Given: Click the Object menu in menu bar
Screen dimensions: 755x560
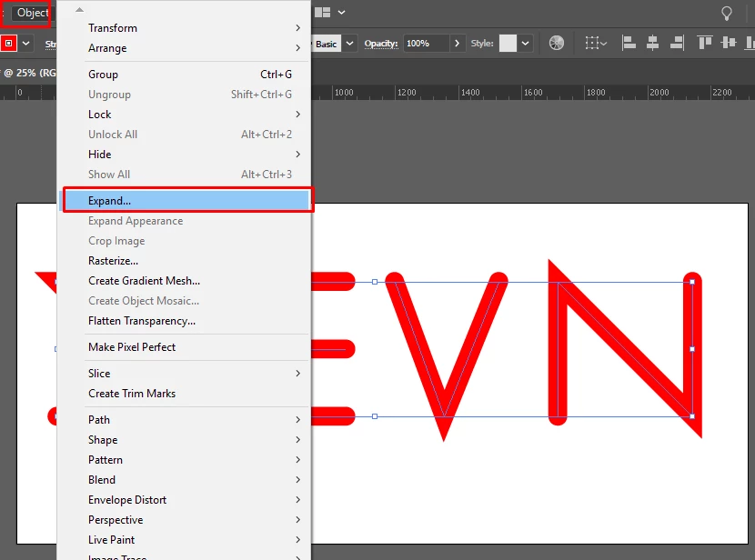Looking at the screenshot, I should [x=32, y=13].
